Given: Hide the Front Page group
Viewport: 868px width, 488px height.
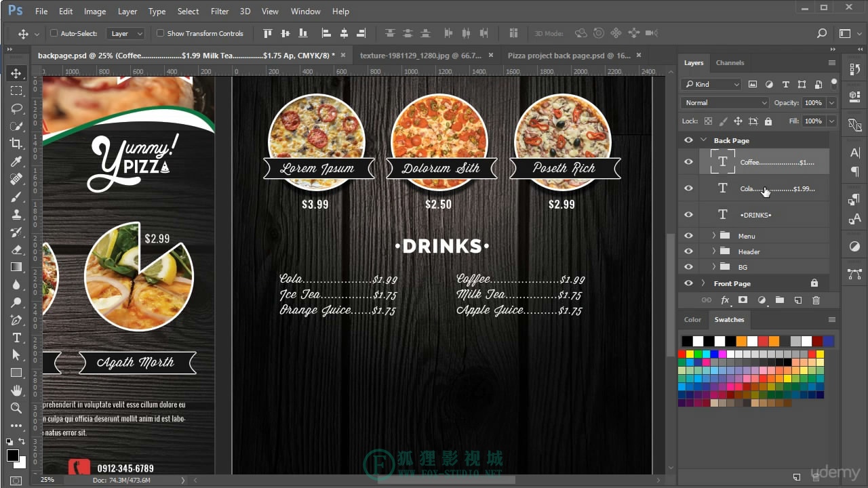Looking at the screenshot, I should [688, 283].
